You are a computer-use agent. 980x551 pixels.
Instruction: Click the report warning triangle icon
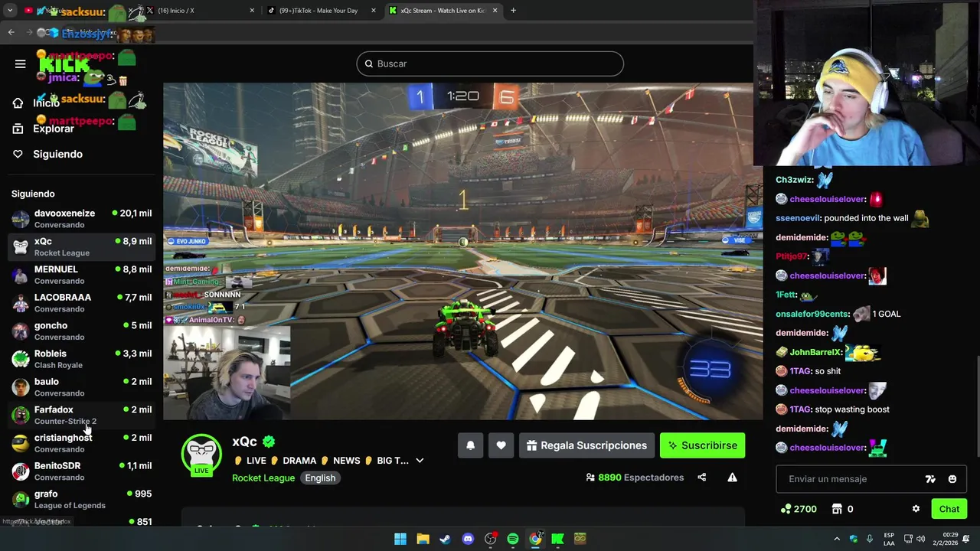[x=732, y=478]
